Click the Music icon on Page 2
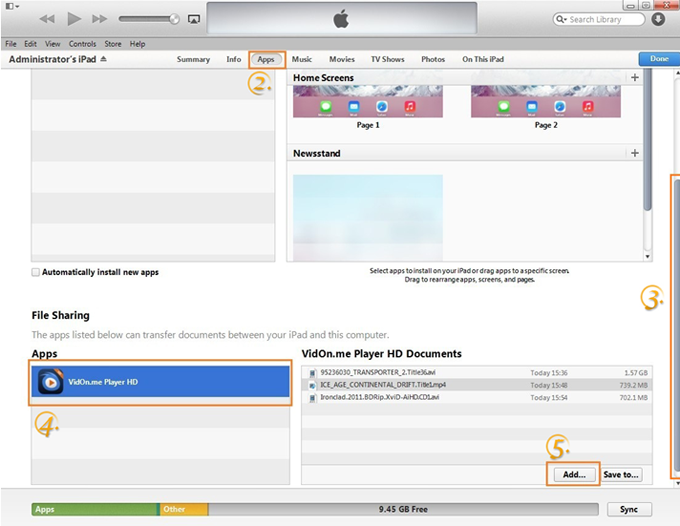Image resolution: width=680 pixels, height=526 pixels. (x=588, y=107)
